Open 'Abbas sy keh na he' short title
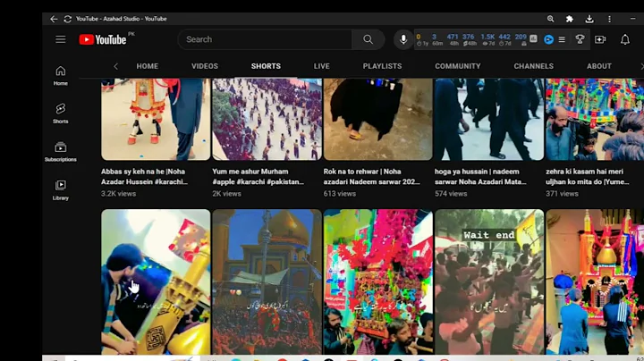Image resolution: width=644 pixels, height=361 pixels. pyautogui.click(x=145, y=176)
